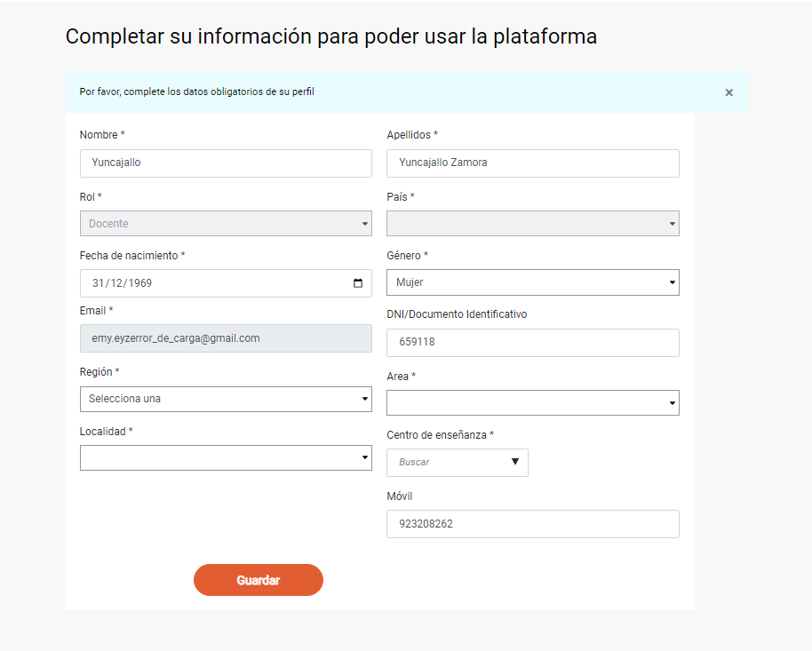Open the Localidad dropdown

pyautogui.click(x=226, y=458)
